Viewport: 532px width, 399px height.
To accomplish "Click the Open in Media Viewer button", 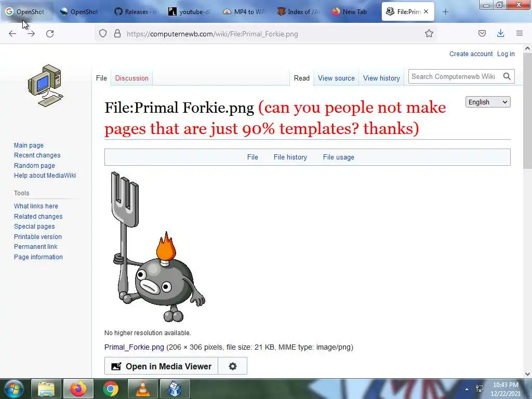I will point(161,366).
